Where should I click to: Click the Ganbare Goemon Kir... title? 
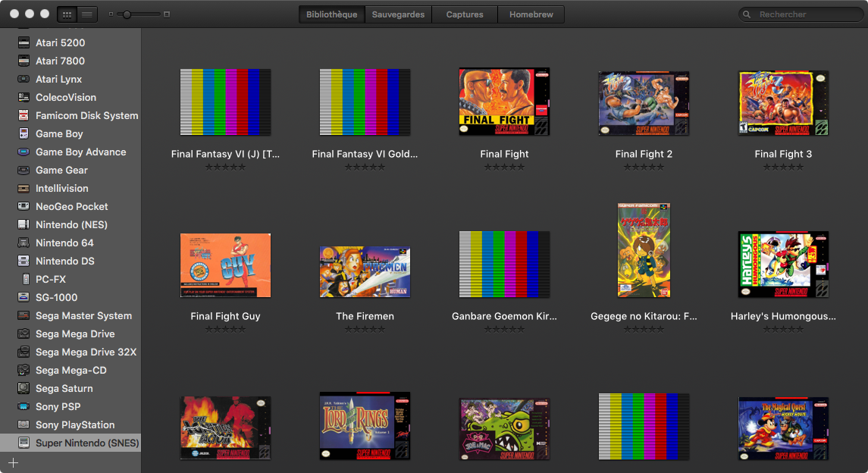(x=504, y=316)
